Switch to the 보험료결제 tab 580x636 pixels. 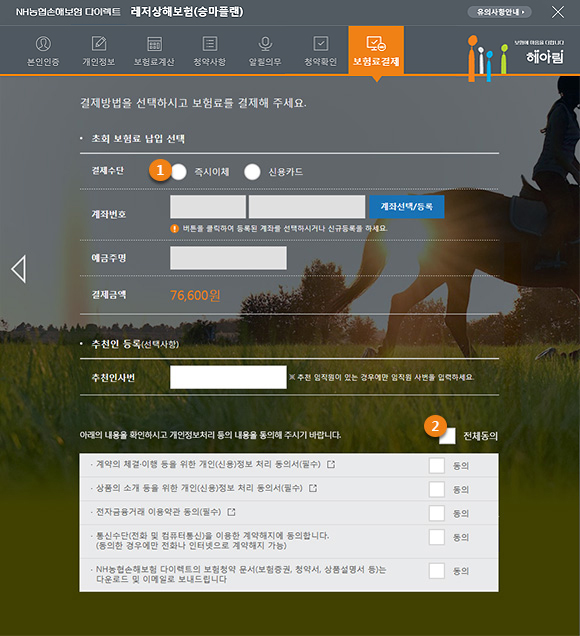coord(376,50)
